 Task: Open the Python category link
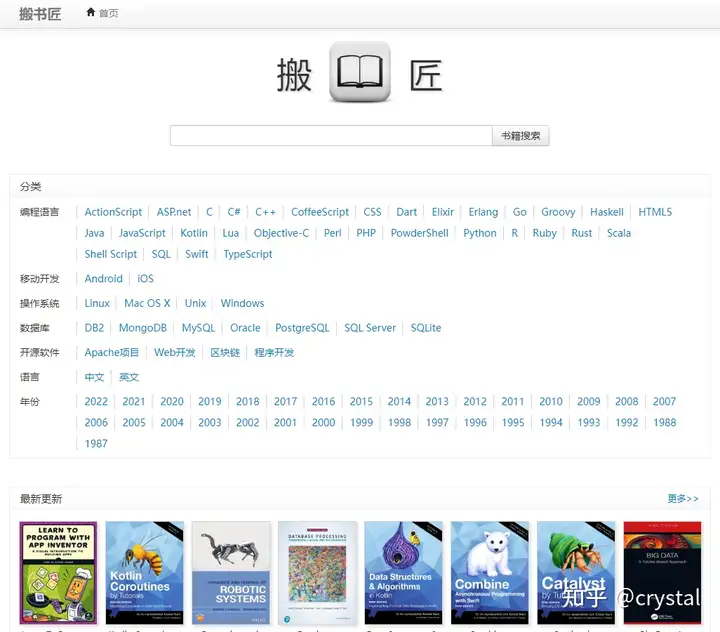tap(479, 233)
